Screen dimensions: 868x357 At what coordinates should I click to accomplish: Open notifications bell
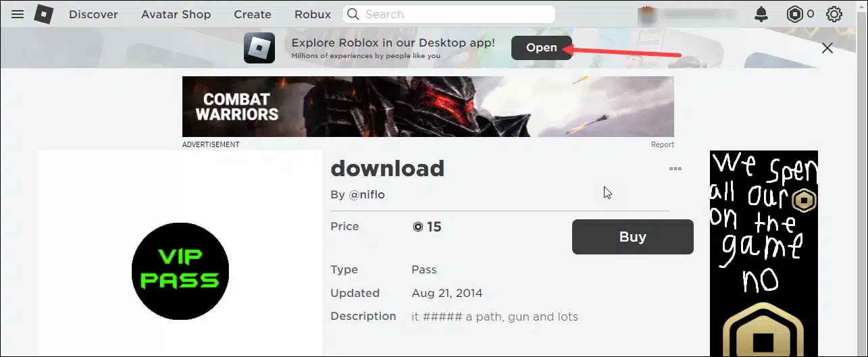point(761,14)
